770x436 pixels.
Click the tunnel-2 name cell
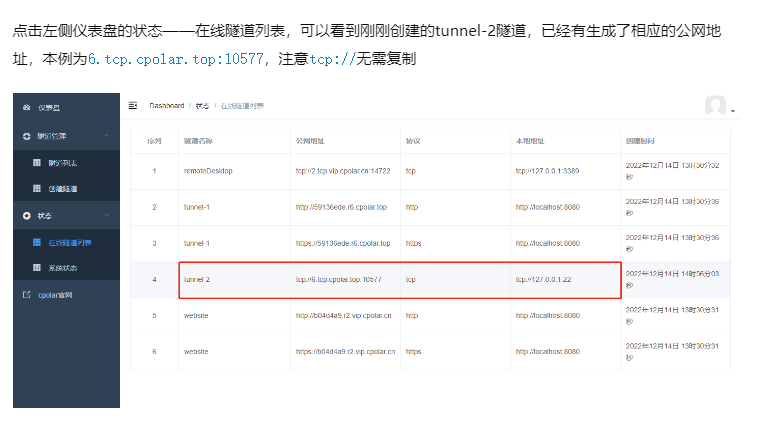[x=197, y=280]
